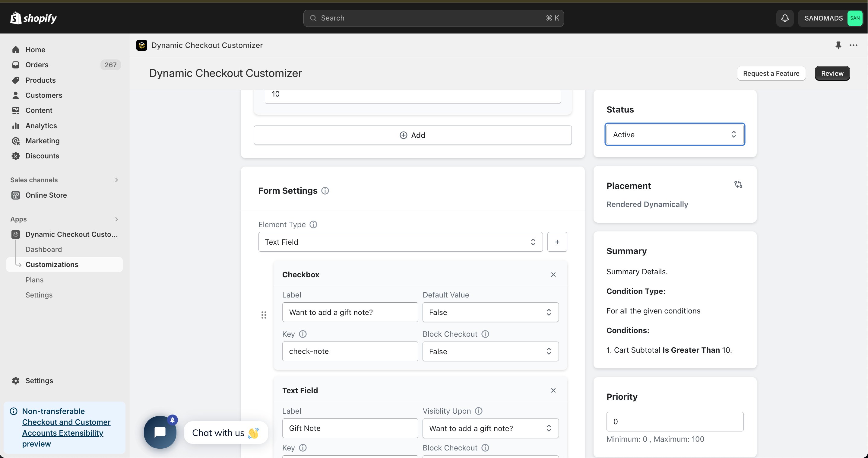Open the app Plans page
Viewport: 868px width, 458px height.
coord(34,280)
